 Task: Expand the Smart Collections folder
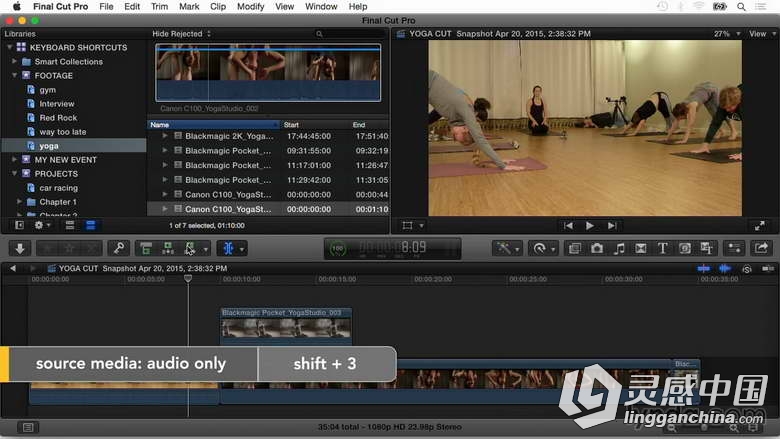(14, 61)
